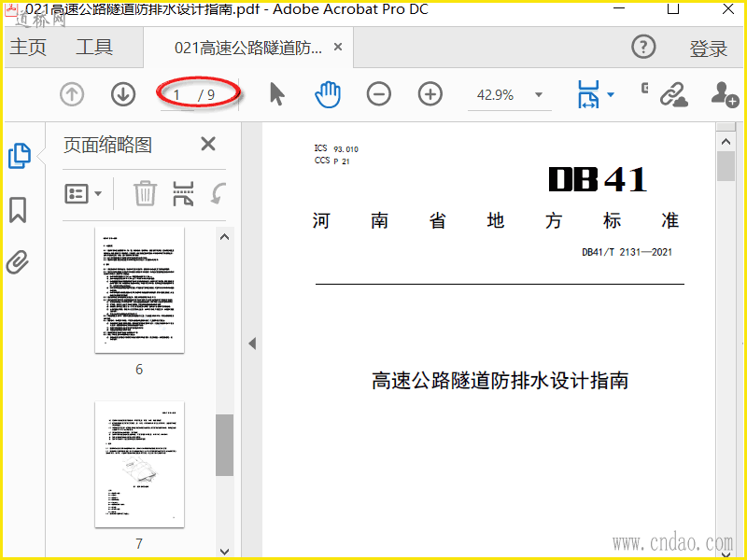Click the DB41 heading in document
The height and width of the screenshot is (560, 747).
(598, 179)
